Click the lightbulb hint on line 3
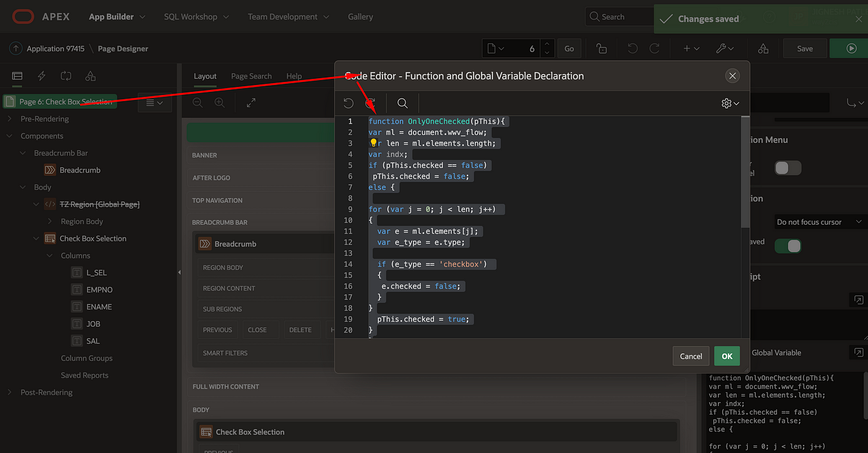The image size is (868, 453). point(373,143)
